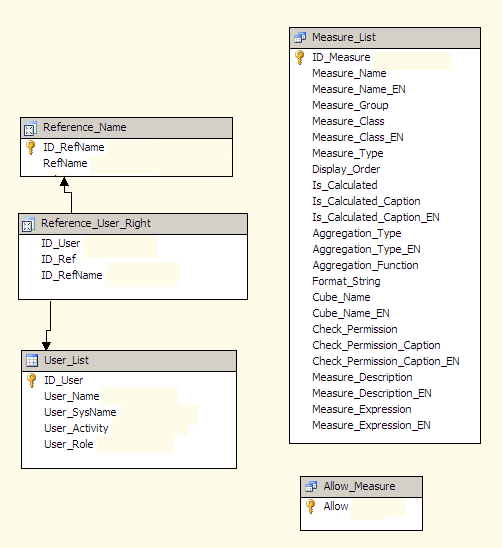Click the relationship arrowhead above the User_List table

coord(46,346)
